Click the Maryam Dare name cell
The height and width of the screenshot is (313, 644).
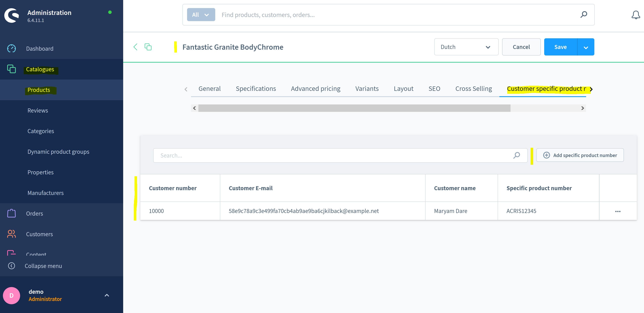coord(462,211)
